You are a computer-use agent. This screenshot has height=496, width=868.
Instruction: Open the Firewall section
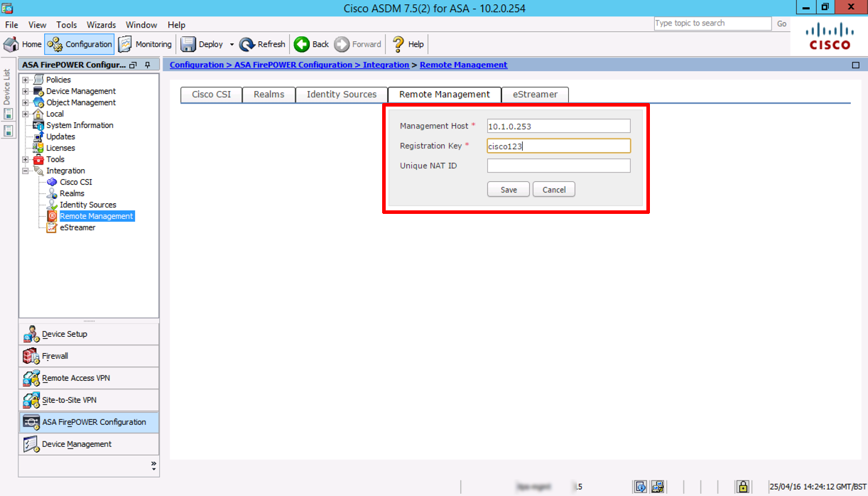pos(89,356)
